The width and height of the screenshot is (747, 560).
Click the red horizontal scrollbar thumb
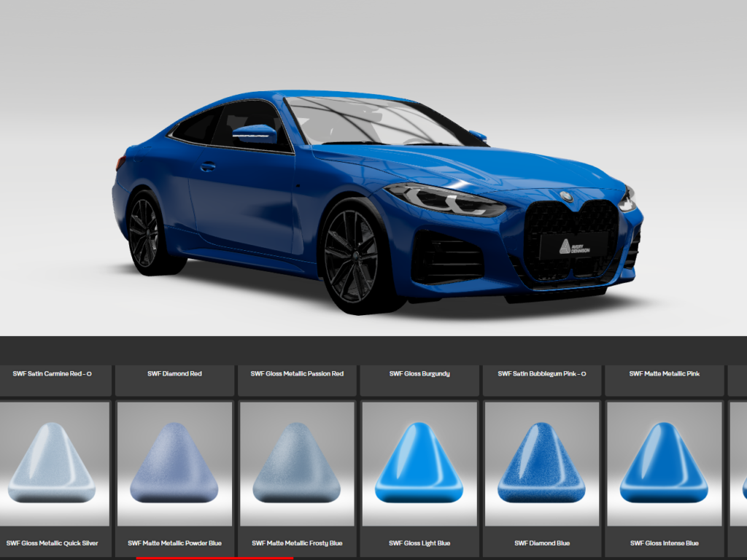[214, 558]
